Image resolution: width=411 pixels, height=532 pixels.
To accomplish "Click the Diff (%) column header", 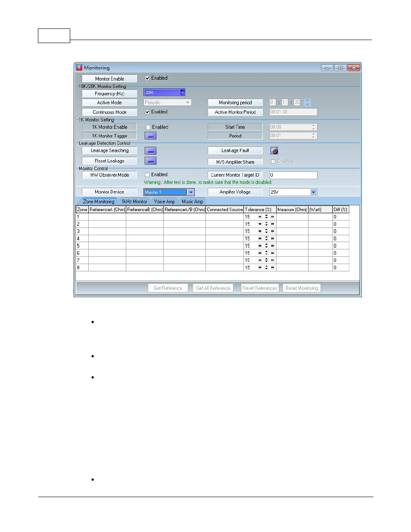I will coord(340,210).
